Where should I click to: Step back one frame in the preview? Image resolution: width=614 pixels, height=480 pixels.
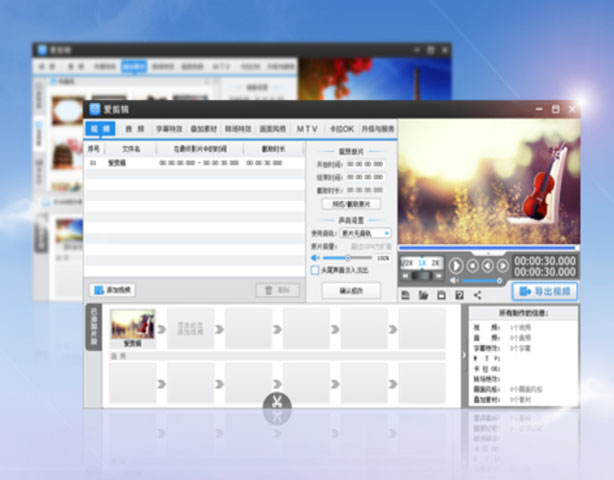(488, 266)
